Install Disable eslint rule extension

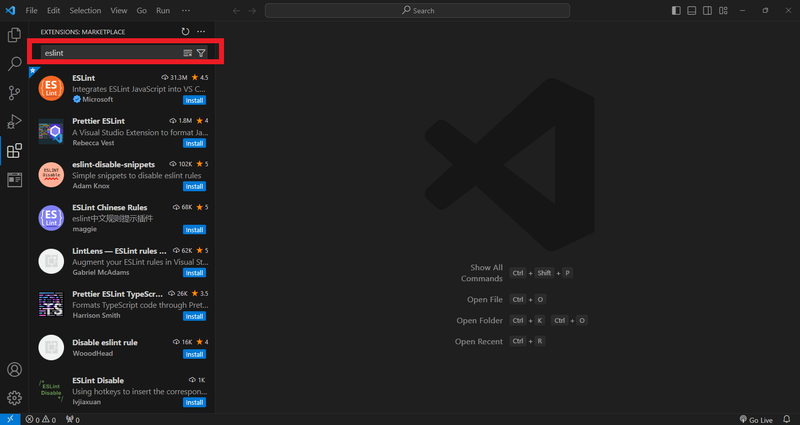tap(194, 355)
